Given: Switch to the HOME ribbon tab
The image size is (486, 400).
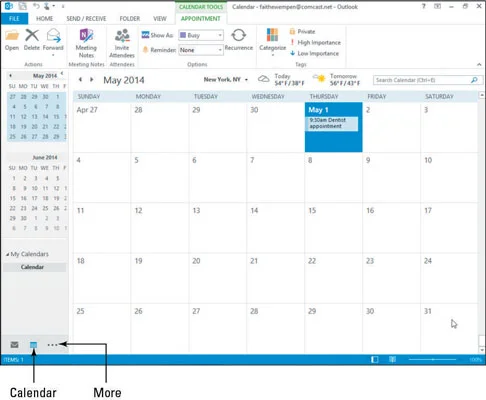Looking at the screenshot, I should coord(44,19).
